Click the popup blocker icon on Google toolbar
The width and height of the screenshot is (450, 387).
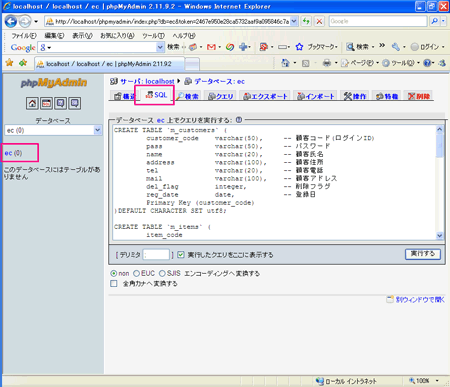[263, 47]
